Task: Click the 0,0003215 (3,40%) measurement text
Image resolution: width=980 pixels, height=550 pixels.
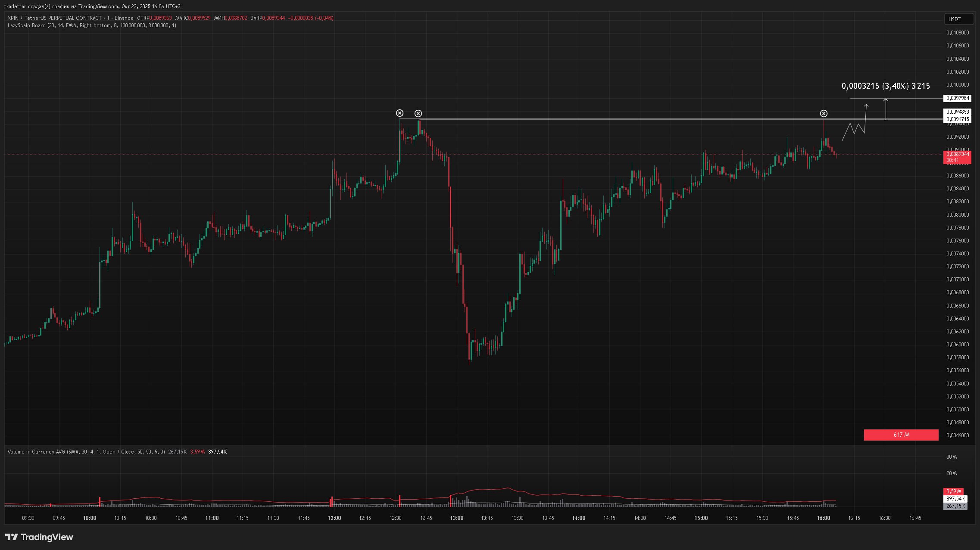Action: click(x=885, y=86)
